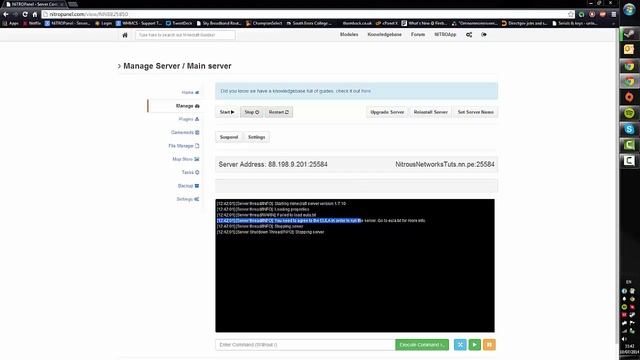Open the cPanel X bookmark
This screenshot has width=640, height=360.
coord(387,23)
